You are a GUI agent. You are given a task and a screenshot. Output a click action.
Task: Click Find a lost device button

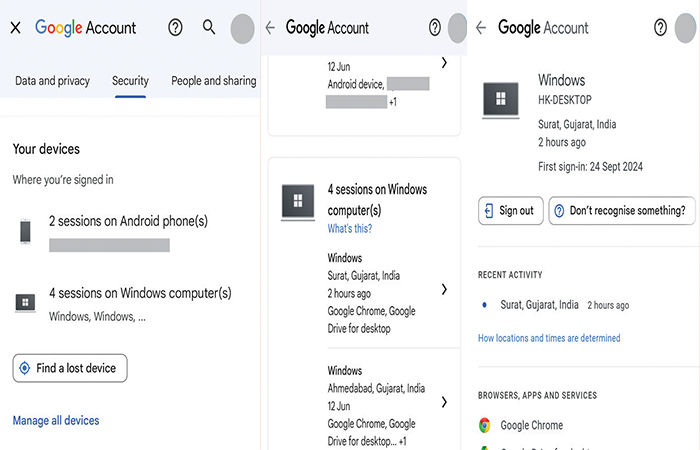(x=70, y=368)
